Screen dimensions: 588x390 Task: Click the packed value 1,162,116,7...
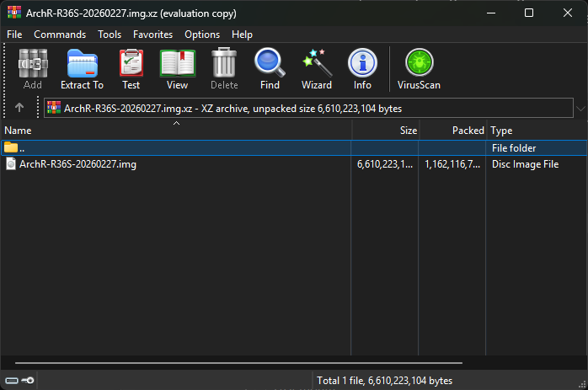pyautogui.click(x=452, y=164)
